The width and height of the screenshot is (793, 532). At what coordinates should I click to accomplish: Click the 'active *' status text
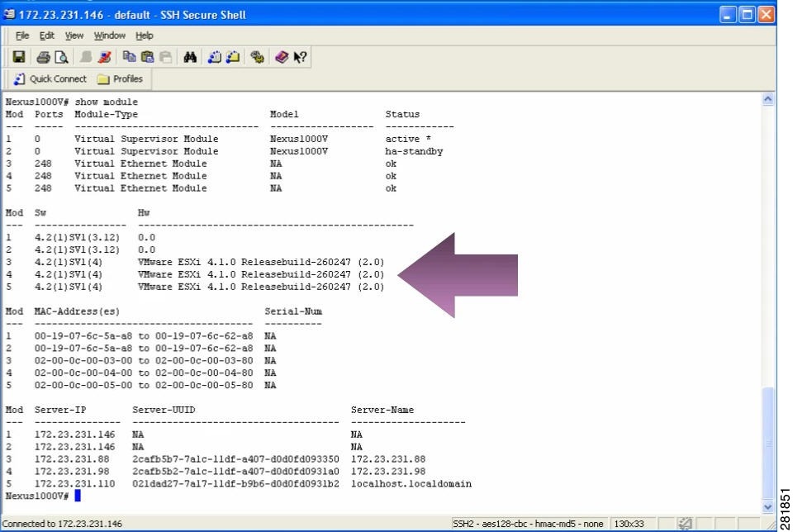[407, 139]
